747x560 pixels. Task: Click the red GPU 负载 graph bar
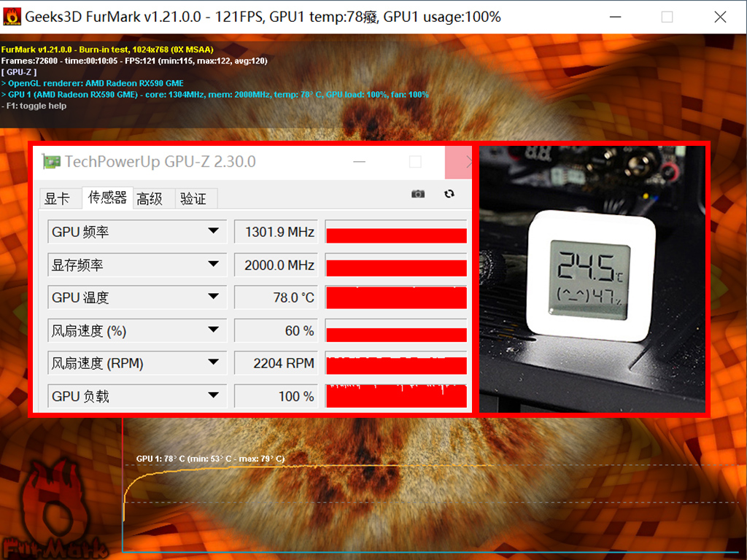[x=395, y=395]
